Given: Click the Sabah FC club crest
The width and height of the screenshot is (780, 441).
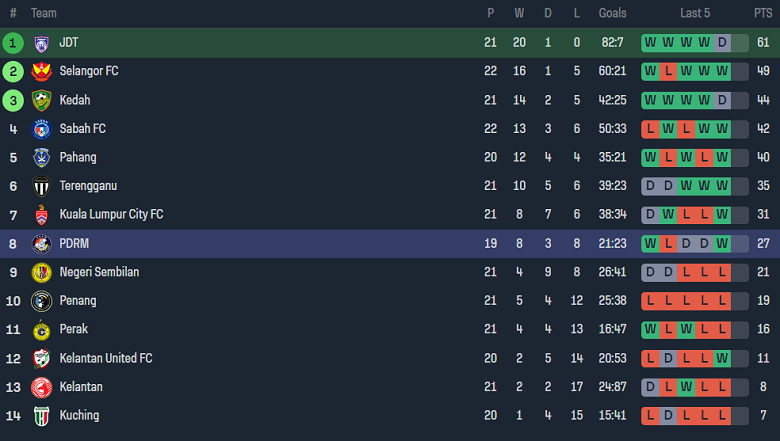Looking at the screenshot, I should click(x=41, y=129).
